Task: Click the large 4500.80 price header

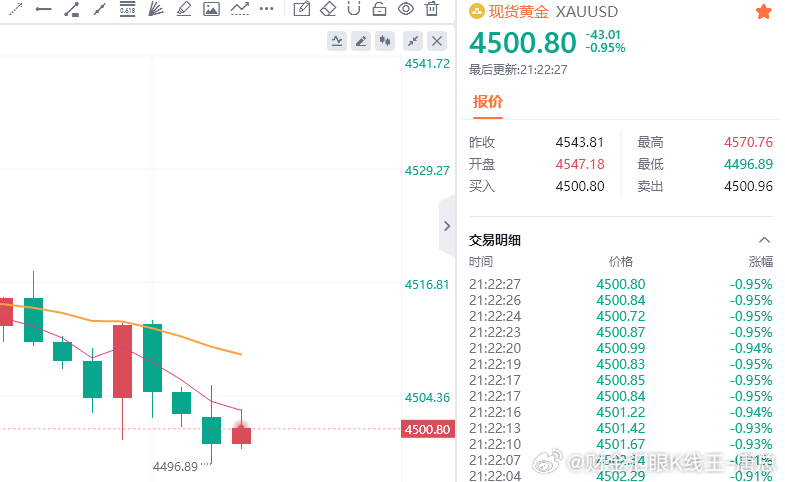Action: pyautogui.click(x=523, y=43)
